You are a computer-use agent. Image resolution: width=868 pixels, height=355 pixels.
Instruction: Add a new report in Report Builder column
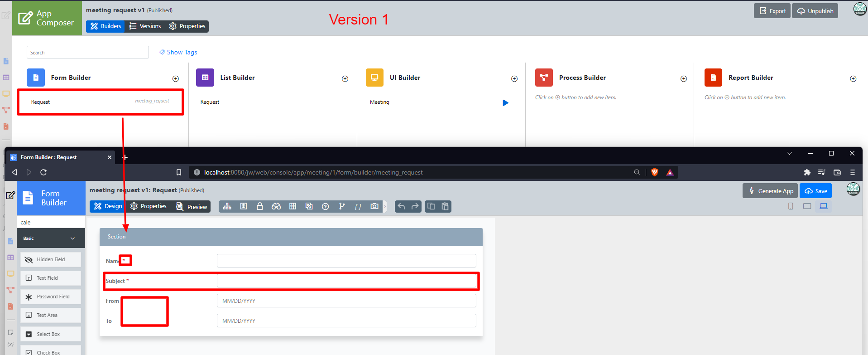point(853,79)
